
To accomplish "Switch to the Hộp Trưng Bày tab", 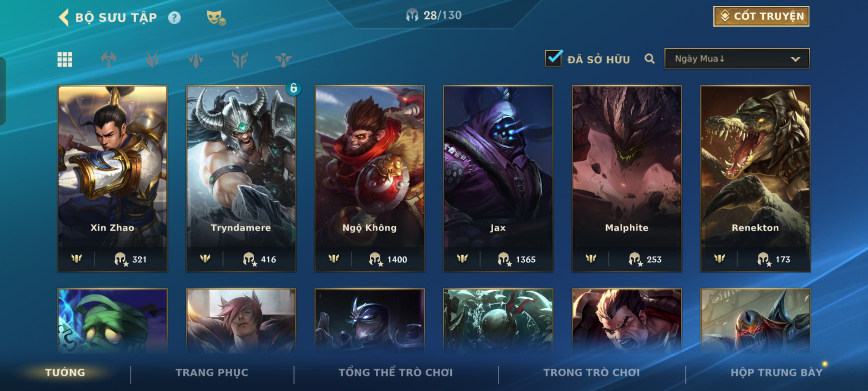I will pyautogui.click(x=776, y=373).
